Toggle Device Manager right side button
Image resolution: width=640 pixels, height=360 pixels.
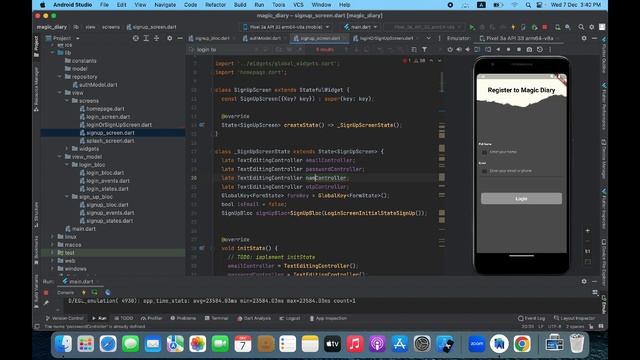(x=604, y=158)
